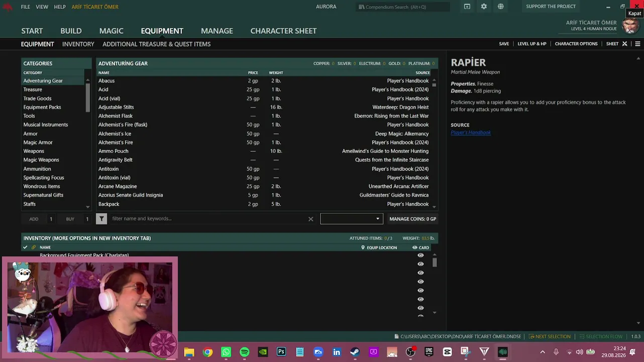Screen dimensions: 644x362
Task: Click the Compendium Search box
Action: 403,7
